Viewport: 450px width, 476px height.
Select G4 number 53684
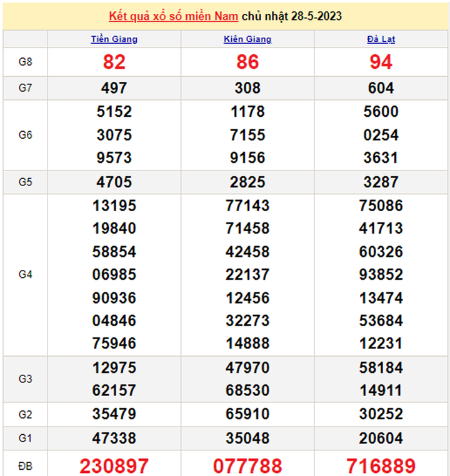click(x=381, y=320)
